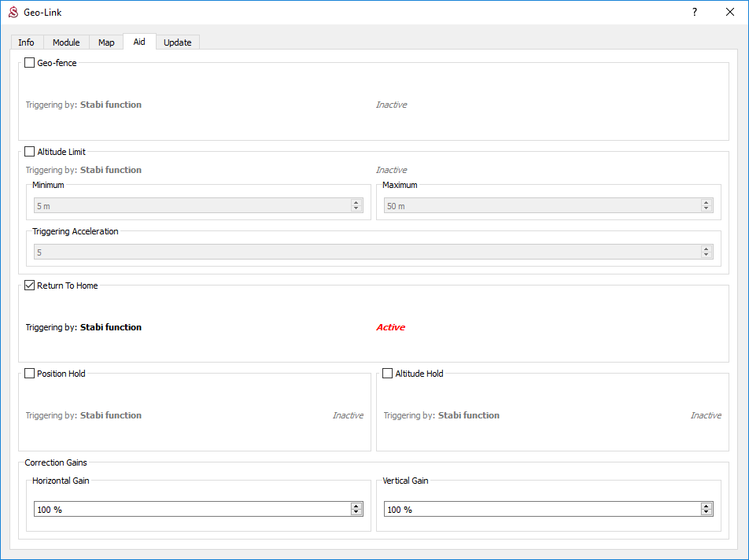
Task: Click the help question mark button
Action: pyautogui.click(x=694, y=13)
